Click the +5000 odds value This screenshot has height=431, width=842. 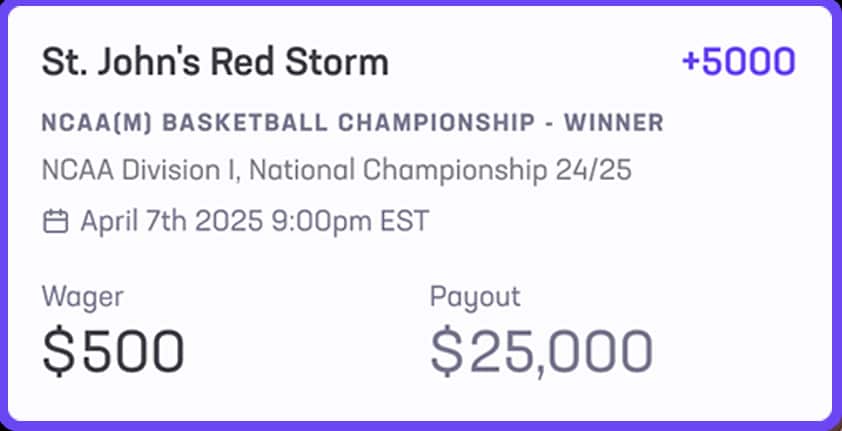[738, 62]
